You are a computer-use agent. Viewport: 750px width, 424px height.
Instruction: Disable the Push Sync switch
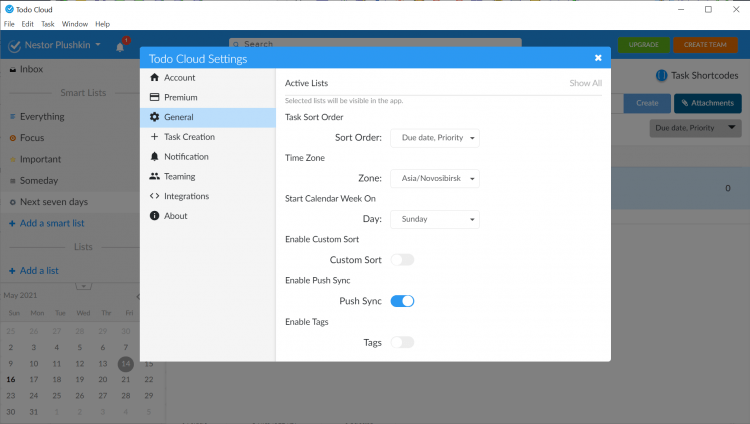[x=402, y=301]
